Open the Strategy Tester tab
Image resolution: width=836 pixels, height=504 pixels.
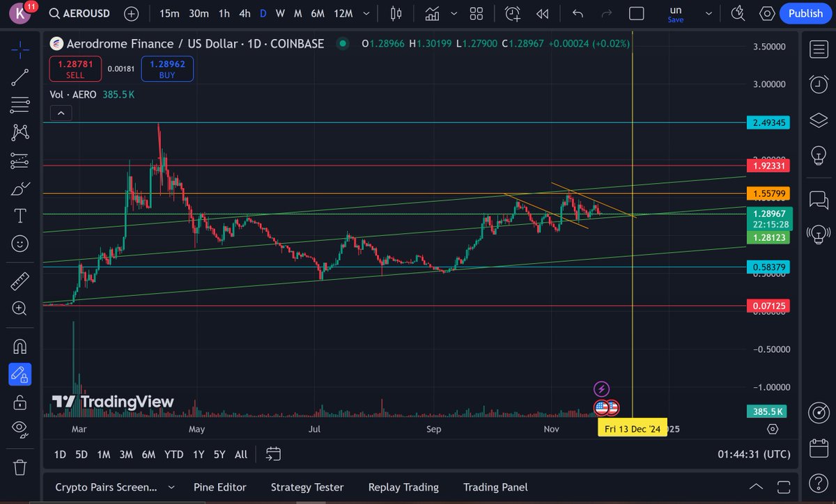(307, 487)
